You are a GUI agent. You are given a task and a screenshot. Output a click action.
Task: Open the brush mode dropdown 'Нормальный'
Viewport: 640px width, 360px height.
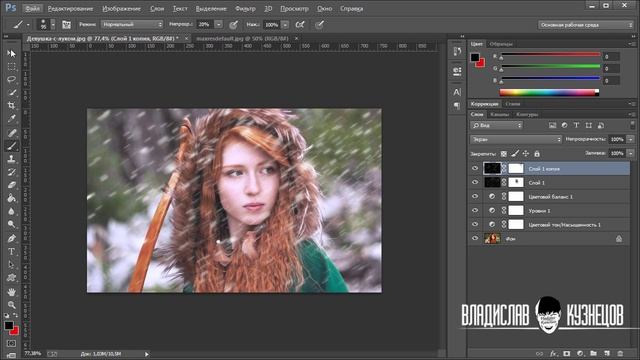click(x=131, y=24)
